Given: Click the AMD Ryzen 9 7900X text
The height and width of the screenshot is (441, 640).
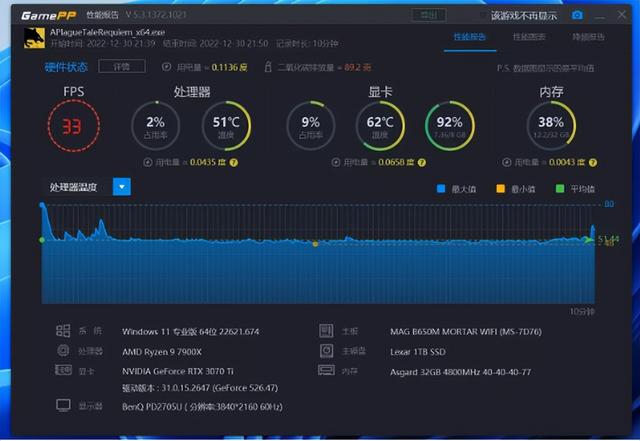Looking at the screenshot, I should point(162,352).
